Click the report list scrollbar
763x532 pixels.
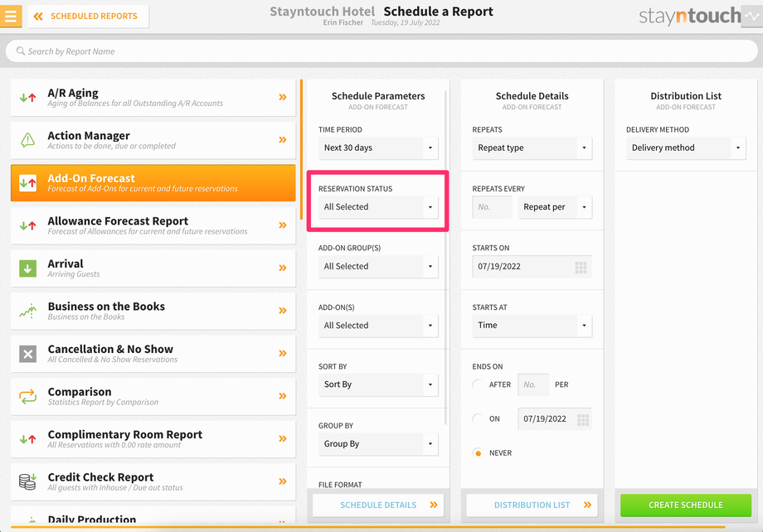click(302, 150)
